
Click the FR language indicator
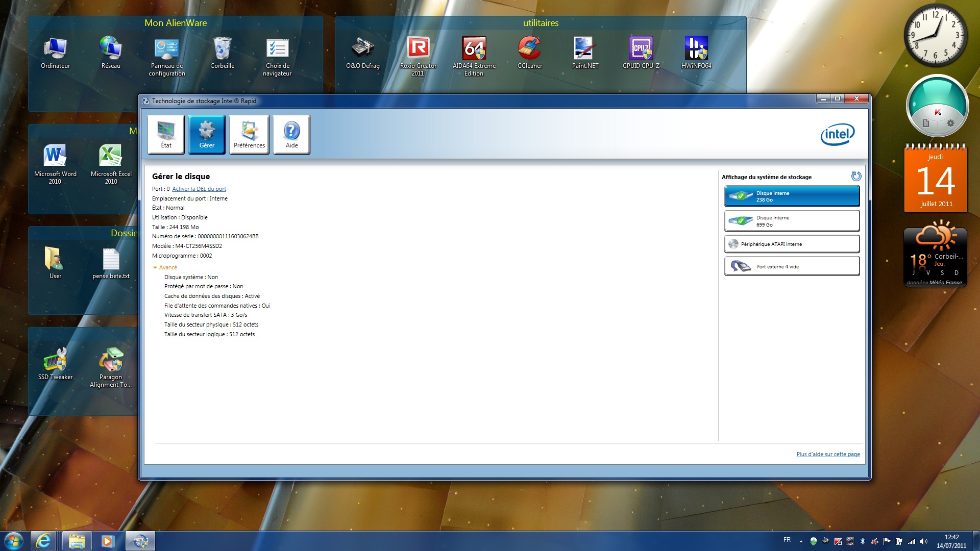click(x=787, y=540)
